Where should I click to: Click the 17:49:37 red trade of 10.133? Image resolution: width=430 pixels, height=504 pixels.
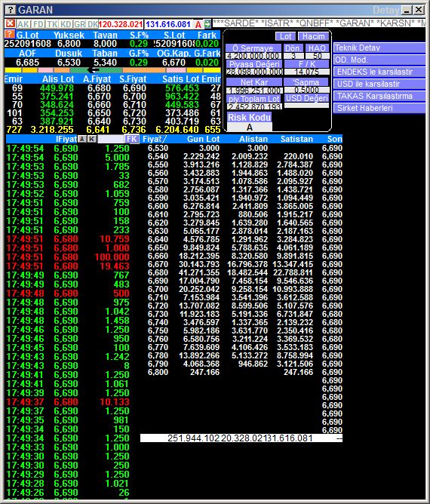click(x=68, y=402)
